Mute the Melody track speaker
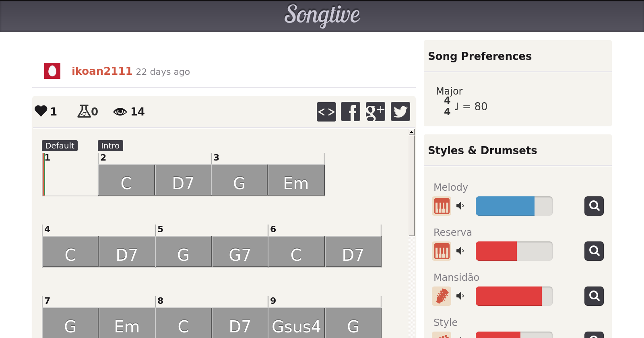Image resolution: width=644 pixels, height=338 pixels. [460, 206]
